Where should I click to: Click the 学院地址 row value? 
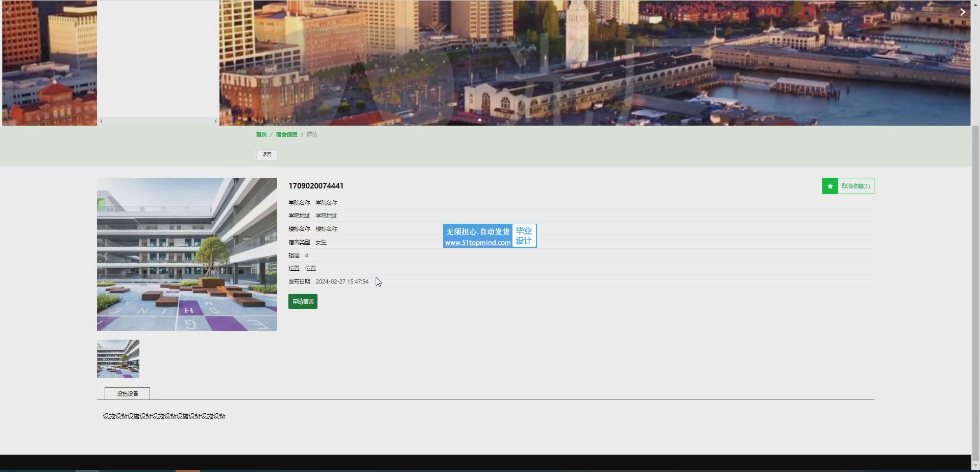pyautogui.click(x=326, y=216)
